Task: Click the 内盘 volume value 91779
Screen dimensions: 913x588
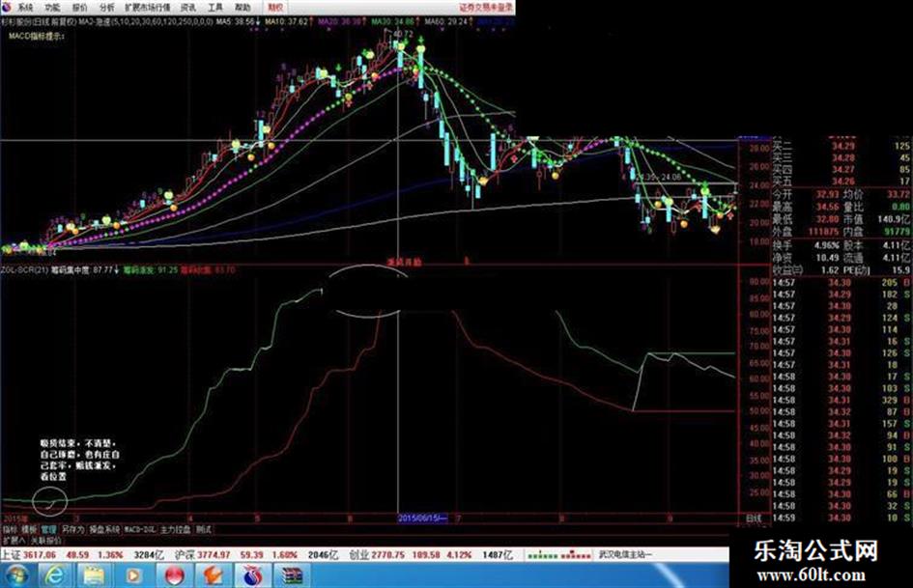Action: click(896, 232)
